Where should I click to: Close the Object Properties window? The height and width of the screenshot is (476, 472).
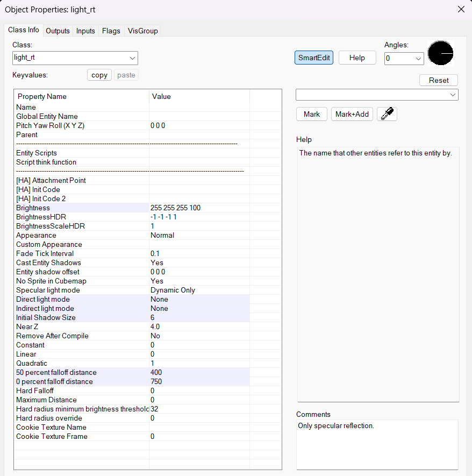coord(461,9)
